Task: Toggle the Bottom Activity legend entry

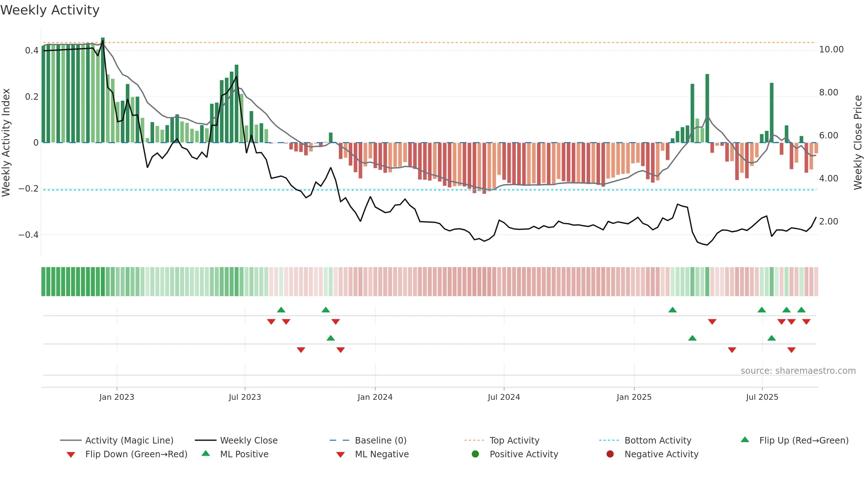Action: click(x=645, y=440)
